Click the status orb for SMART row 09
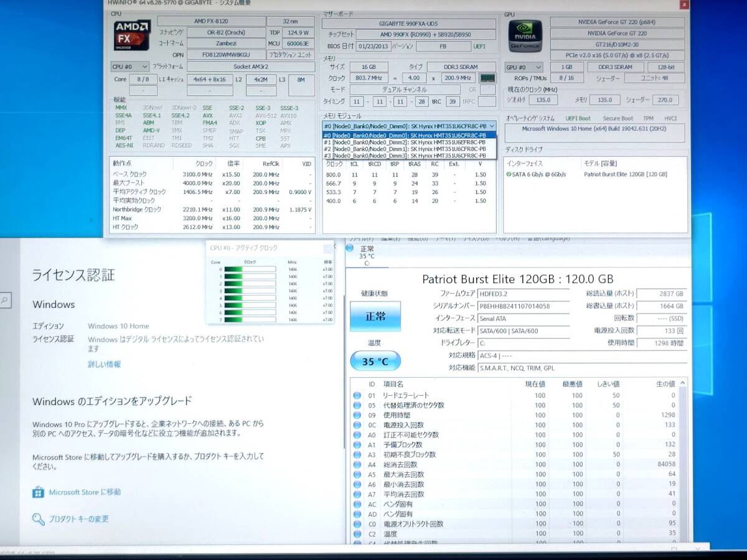 pyautogui.click(x=357, y=416)
